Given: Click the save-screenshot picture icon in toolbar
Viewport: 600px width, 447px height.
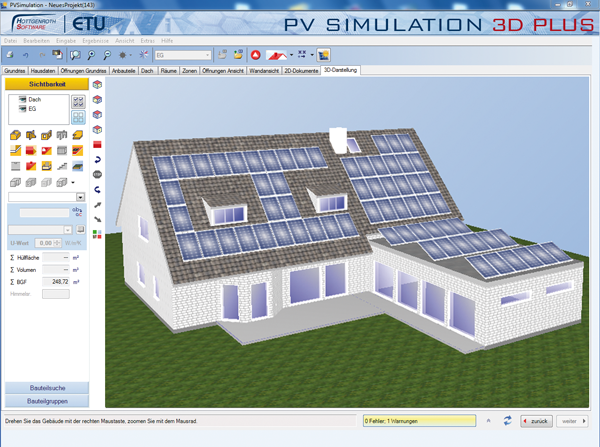Looking at the screenshot, I should pos(57,55).
